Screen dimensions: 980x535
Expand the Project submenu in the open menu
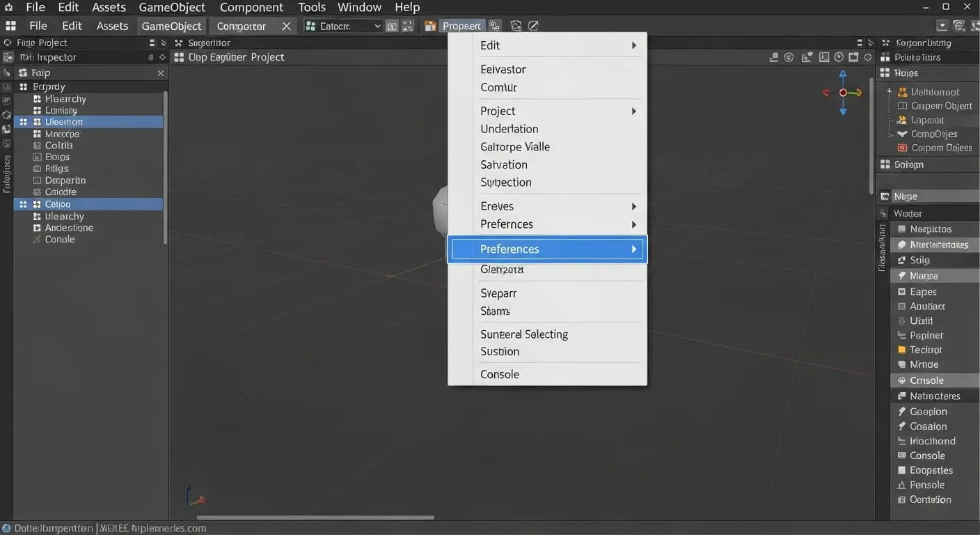pos(632,111)
